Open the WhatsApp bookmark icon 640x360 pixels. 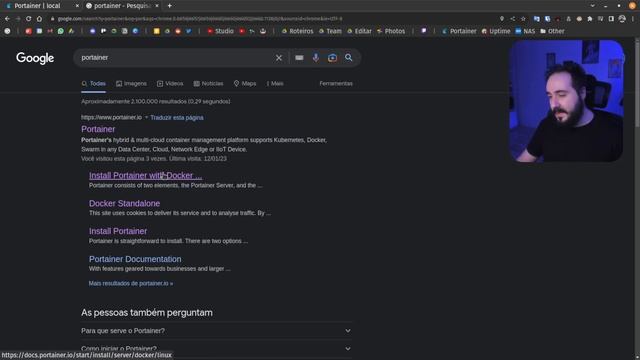tap(60, 31)
